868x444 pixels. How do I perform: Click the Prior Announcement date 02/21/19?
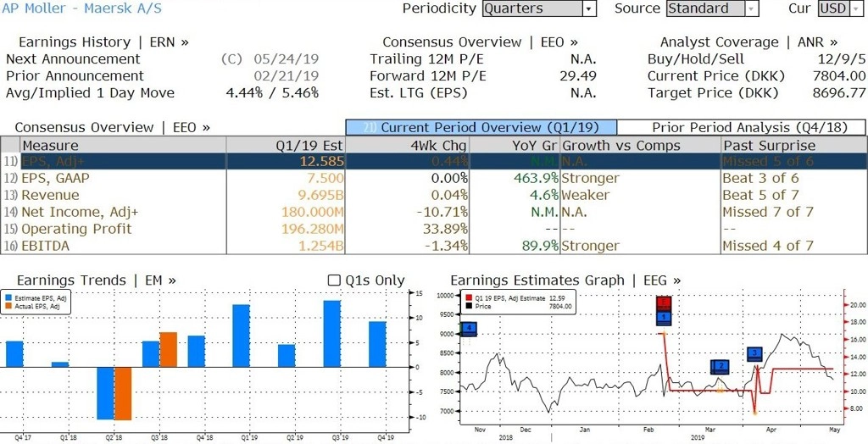click(287, 76)
